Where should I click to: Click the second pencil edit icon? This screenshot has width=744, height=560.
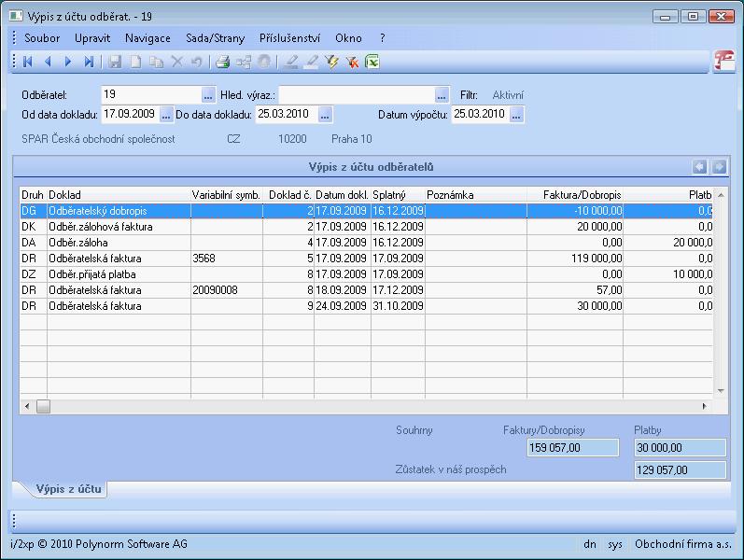click(311, 62)
